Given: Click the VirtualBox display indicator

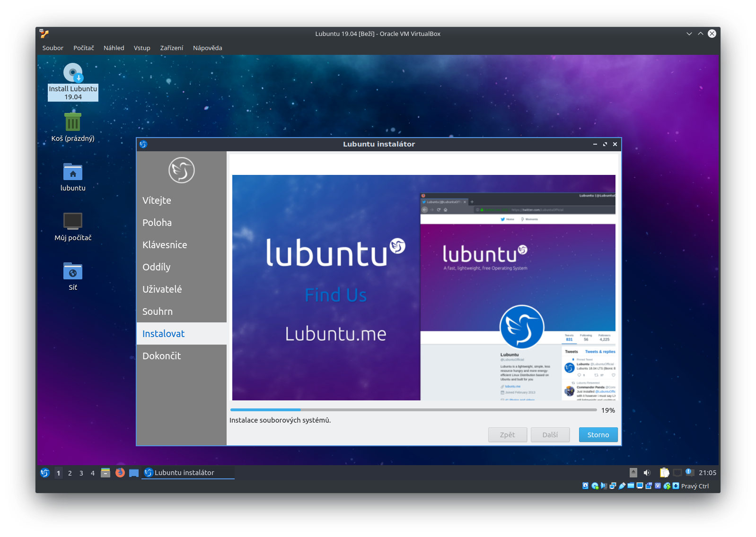Looking at the screenshot, I should point(640,485).
